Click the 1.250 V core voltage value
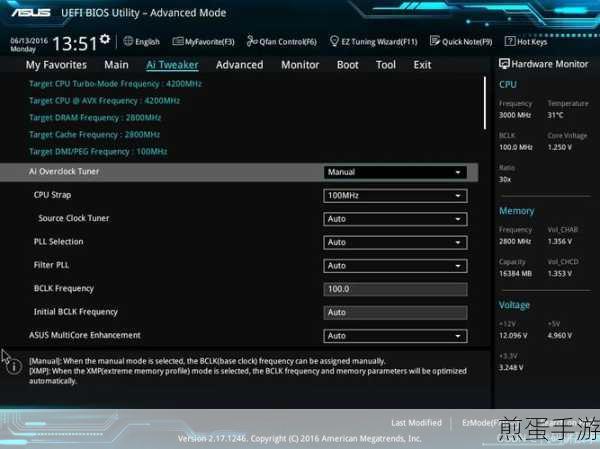The width and height of the screenshot is (600, 449). point(559,147)
